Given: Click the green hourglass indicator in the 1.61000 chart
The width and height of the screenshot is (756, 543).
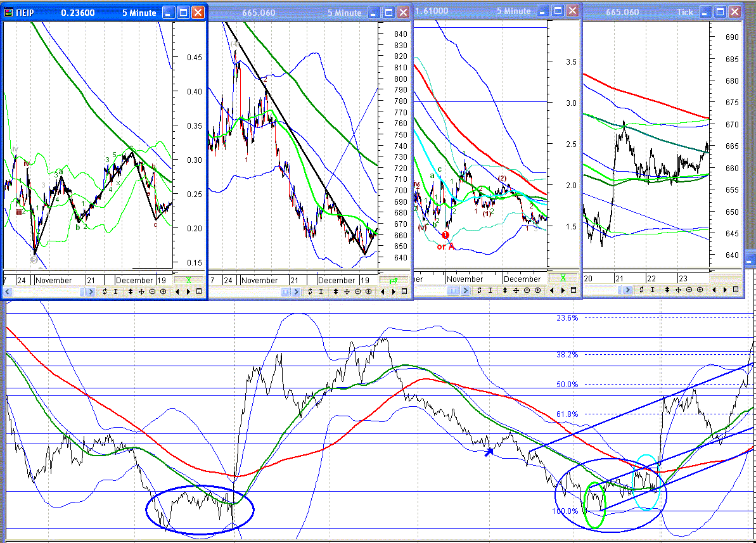Looking at the screenshot, I should [x=562, y=278].
